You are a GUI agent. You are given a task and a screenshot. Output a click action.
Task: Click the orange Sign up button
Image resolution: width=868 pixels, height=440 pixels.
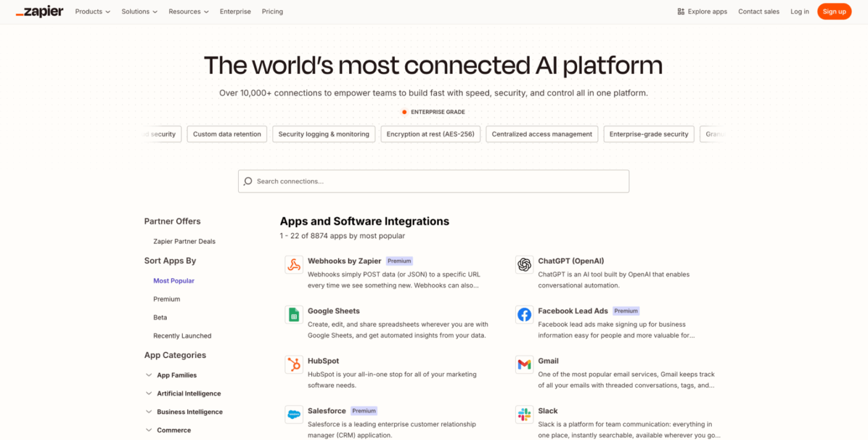(835, 11)
